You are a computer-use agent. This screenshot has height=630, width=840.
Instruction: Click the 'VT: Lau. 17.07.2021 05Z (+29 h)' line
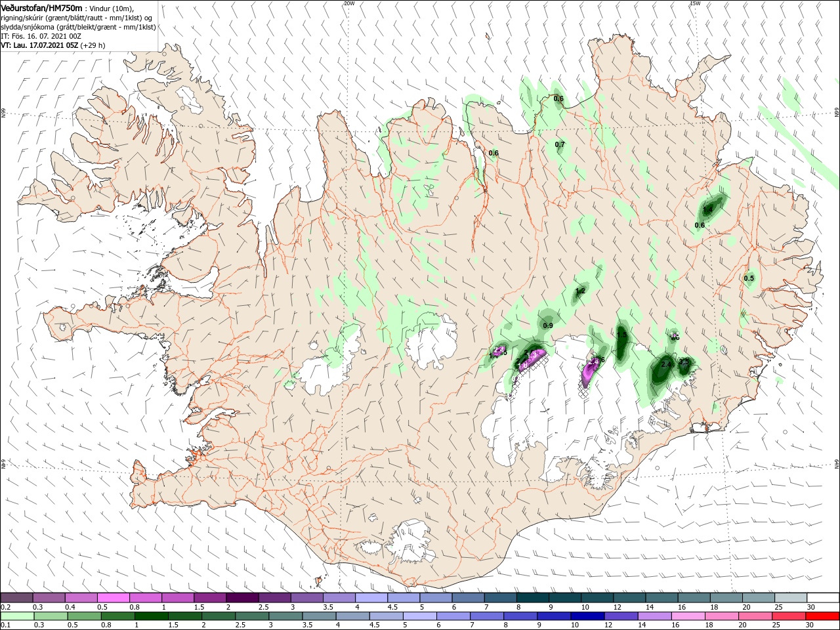click(x=53, y=45)
